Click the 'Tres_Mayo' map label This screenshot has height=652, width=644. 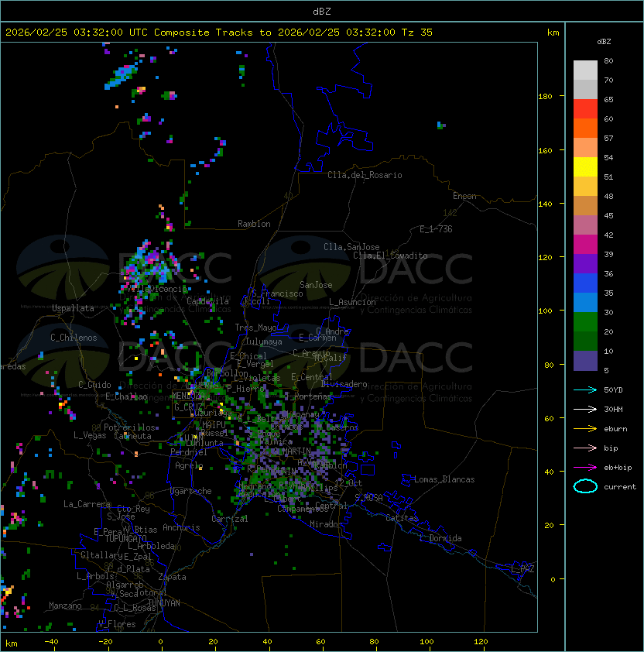point(255,328)
